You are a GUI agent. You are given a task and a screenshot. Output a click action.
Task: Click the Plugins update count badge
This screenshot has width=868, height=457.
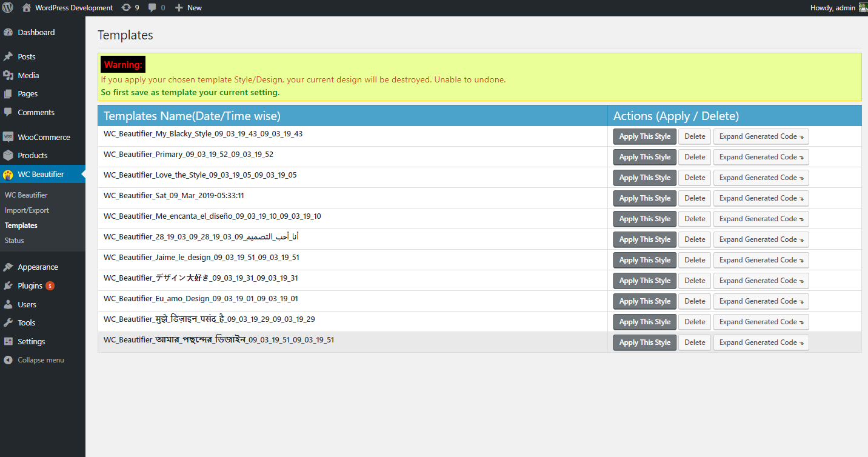pyautogui.click(x=50, y=285)
